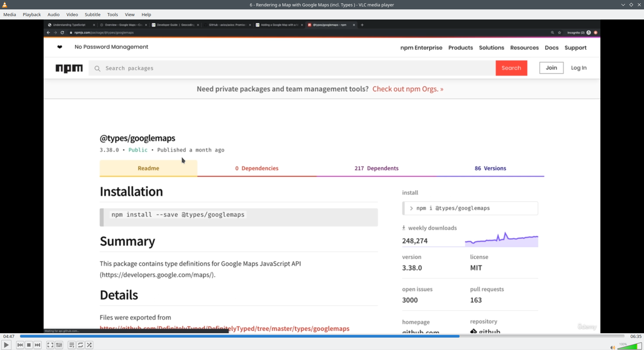This screenshot has width=644, height=350.
Task: Open the Audio menu
Action: coord(54,14)
